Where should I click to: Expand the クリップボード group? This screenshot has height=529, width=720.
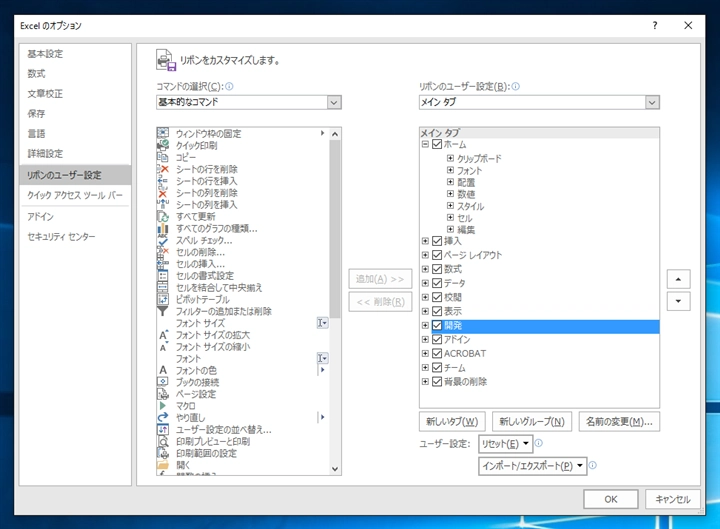coord(450,158)
